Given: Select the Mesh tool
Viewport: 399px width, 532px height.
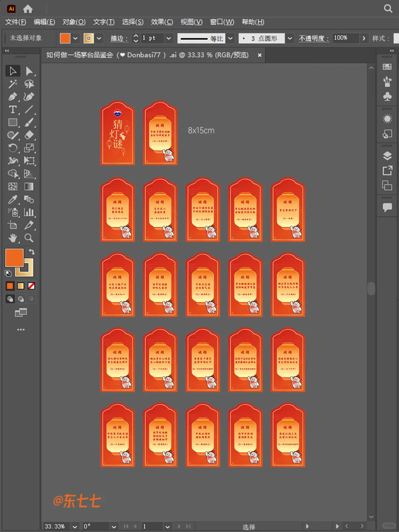Looking at the screenshot, I should pyautogui.click(x=13, y=187).
